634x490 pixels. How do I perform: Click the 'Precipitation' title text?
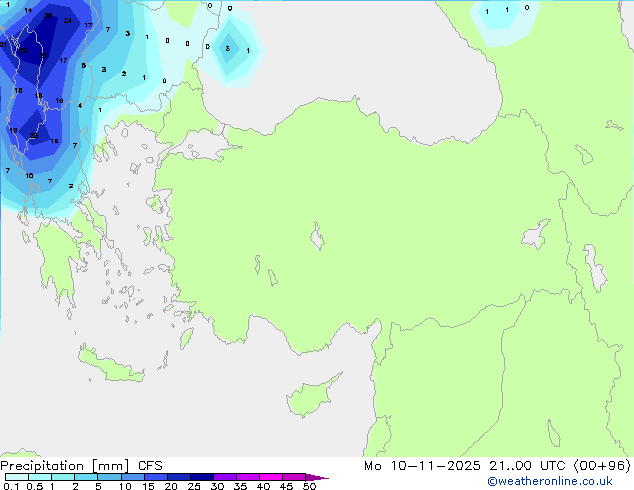(42, 466)
